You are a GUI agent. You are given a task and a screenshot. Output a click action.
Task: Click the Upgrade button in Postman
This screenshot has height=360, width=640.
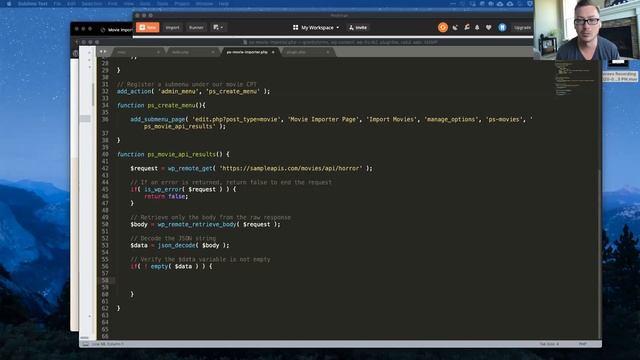(522, 27)
